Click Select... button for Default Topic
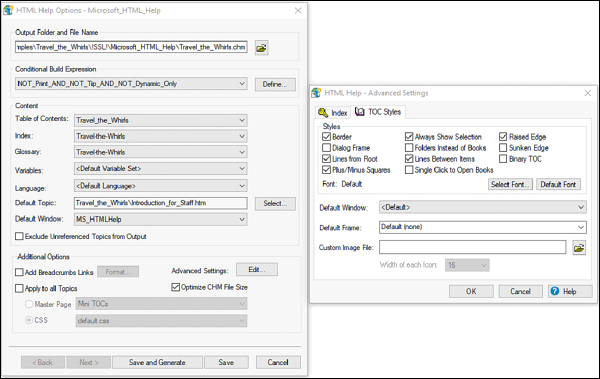 coord(275,204)
